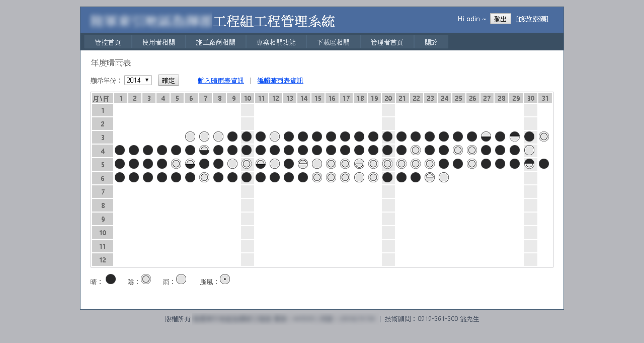The image size is (644, 343).
Task: Click the rain (雨) legend icon
Action: (x=181, y=279)
